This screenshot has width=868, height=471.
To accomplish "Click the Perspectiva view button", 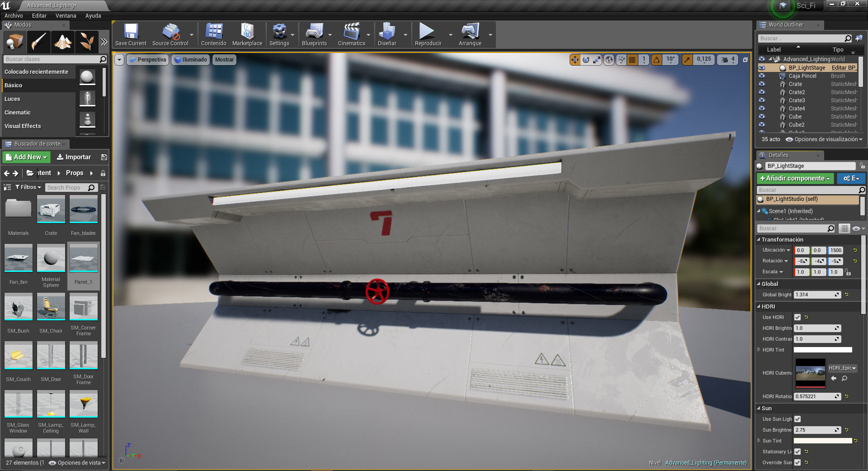I will pyautogui.click(x=148, y=60).
